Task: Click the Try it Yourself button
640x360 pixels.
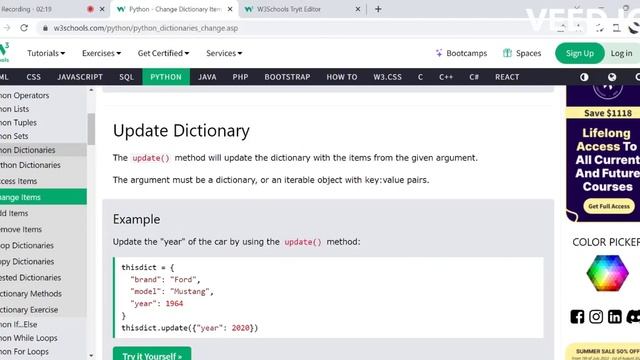Action: (152, 354)
